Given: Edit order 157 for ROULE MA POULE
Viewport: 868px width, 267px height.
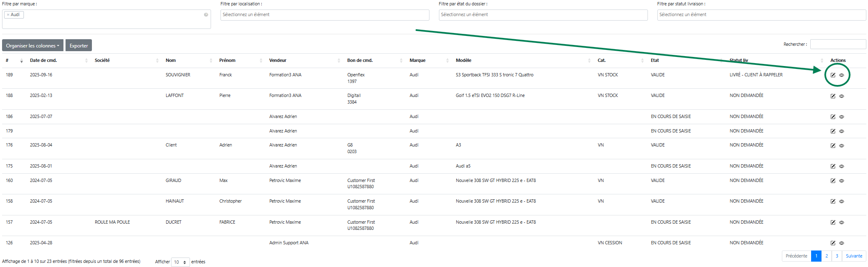Looking at the screenshot, I should click(833, 222).
